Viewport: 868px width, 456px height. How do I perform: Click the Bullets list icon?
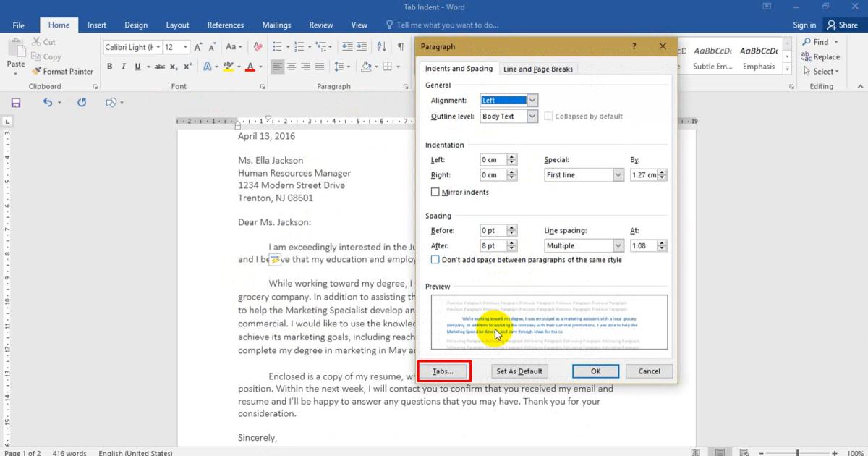click(x=277, y=47)
